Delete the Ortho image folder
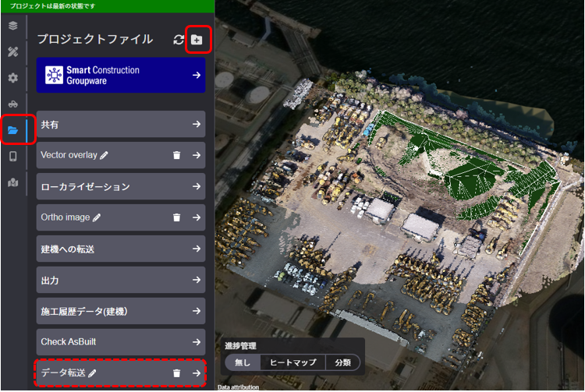Screen dimensions: 585x392 [x=177, y=217]
